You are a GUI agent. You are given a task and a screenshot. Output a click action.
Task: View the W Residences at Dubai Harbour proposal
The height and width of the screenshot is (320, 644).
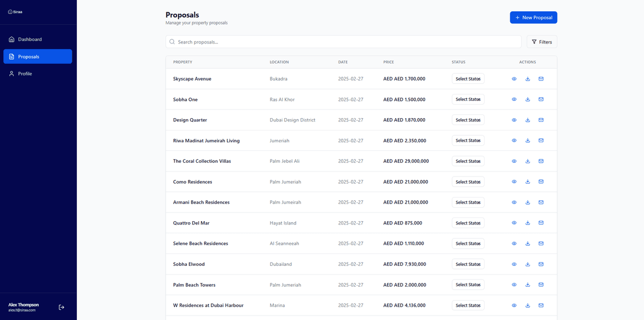tap(514, 305)
